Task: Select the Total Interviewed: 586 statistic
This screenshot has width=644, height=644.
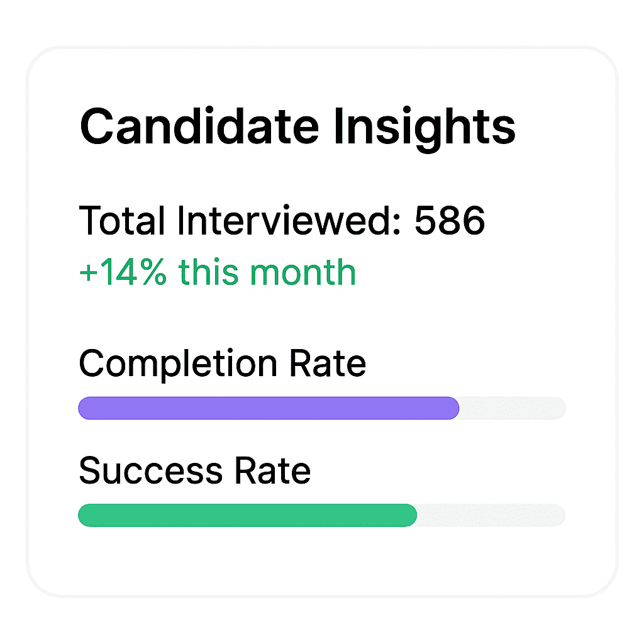Action: (x=282, y=220)
